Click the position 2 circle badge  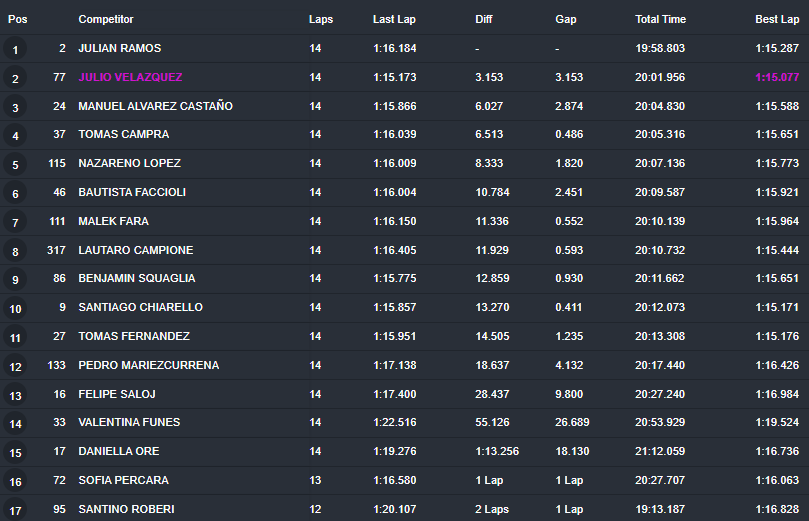coord(15,78)
